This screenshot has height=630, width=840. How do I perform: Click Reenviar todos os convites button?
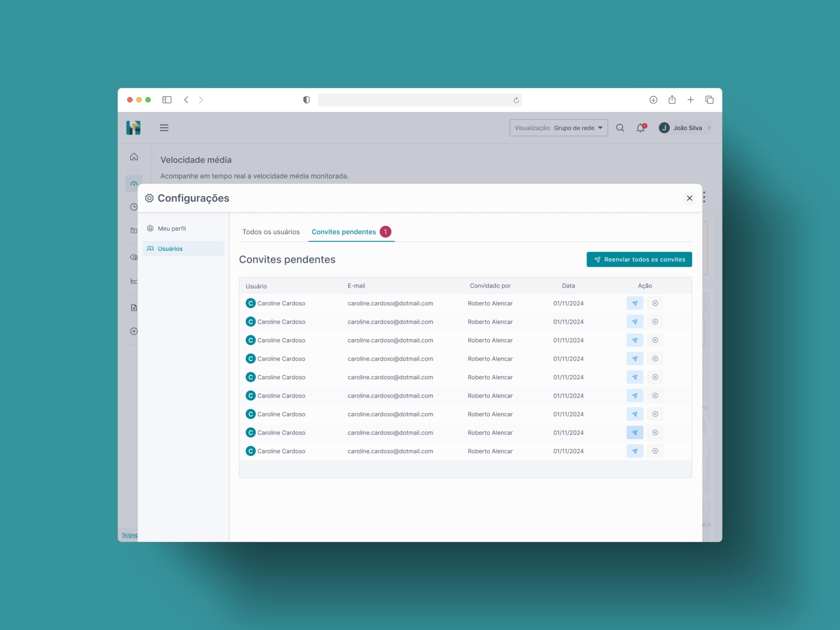(x=639, y=259)
